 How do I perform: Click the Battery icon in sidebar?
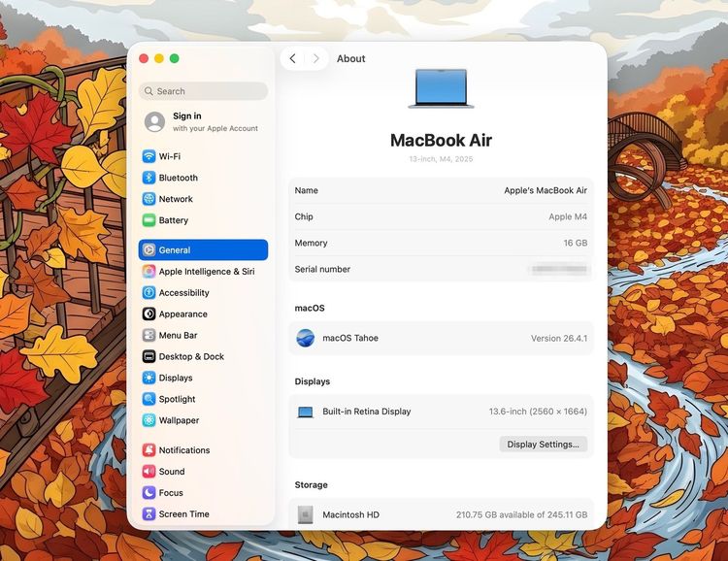pyautogui.click(x=149, y=220)
